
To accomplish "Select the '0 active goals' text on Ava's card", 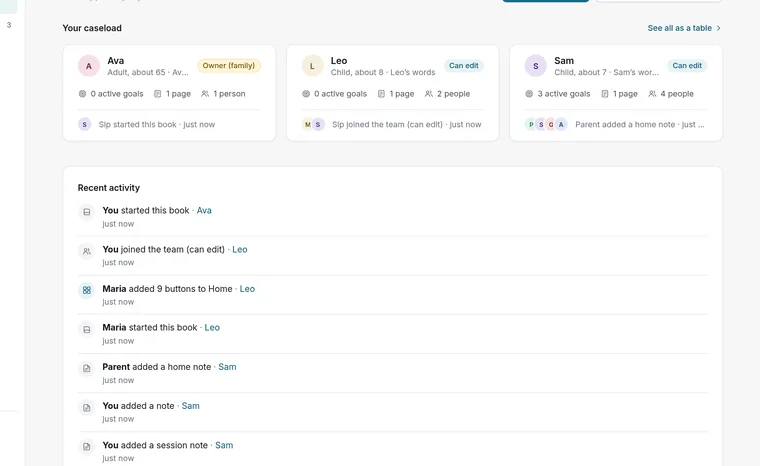I will [x=117, y=94].
